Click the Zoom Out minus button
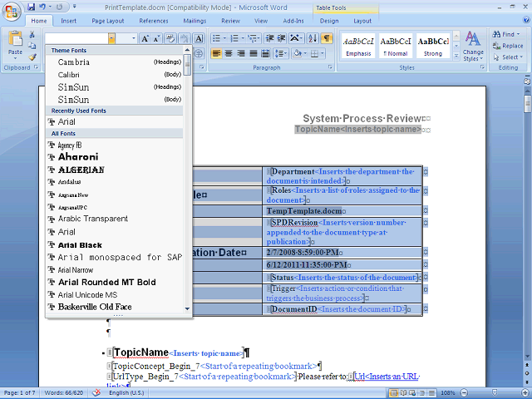 tap(464, 393)
